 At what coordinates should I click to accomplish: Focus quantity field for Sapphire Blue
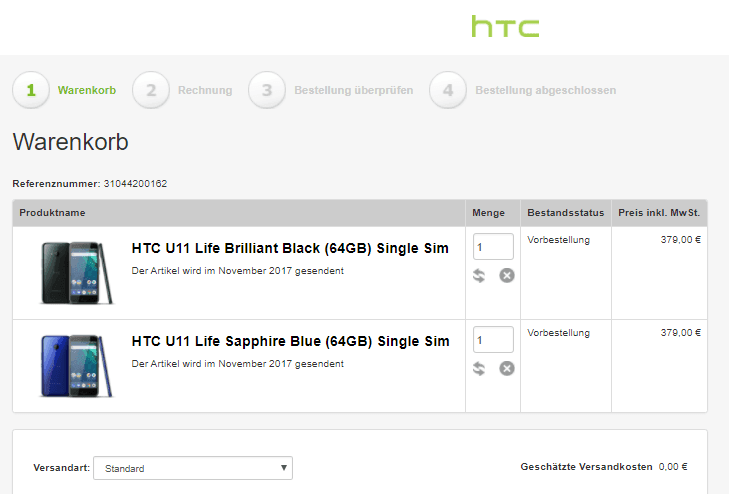(493, 340)
